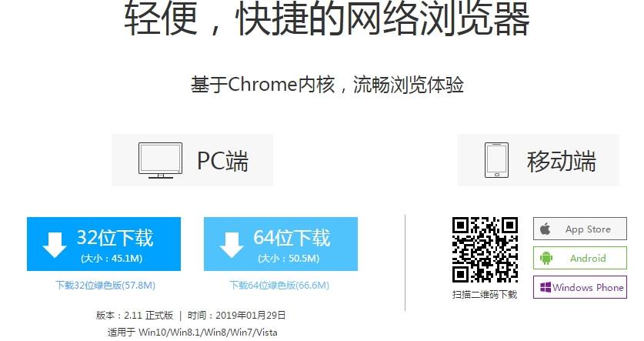Click the QR code image
Screen dimensions: 644x341
(485, 250)
